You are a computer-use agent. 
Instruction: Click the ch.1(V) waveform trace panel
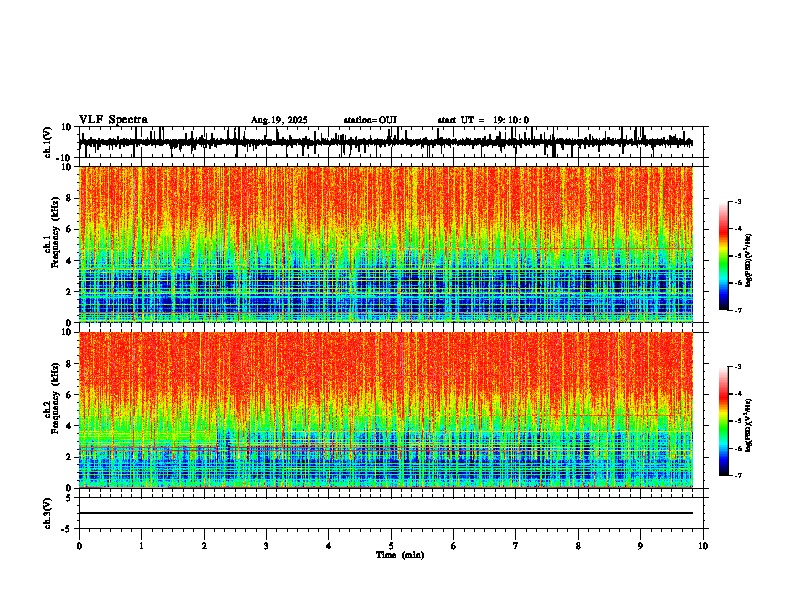click(x=391, y=142)
